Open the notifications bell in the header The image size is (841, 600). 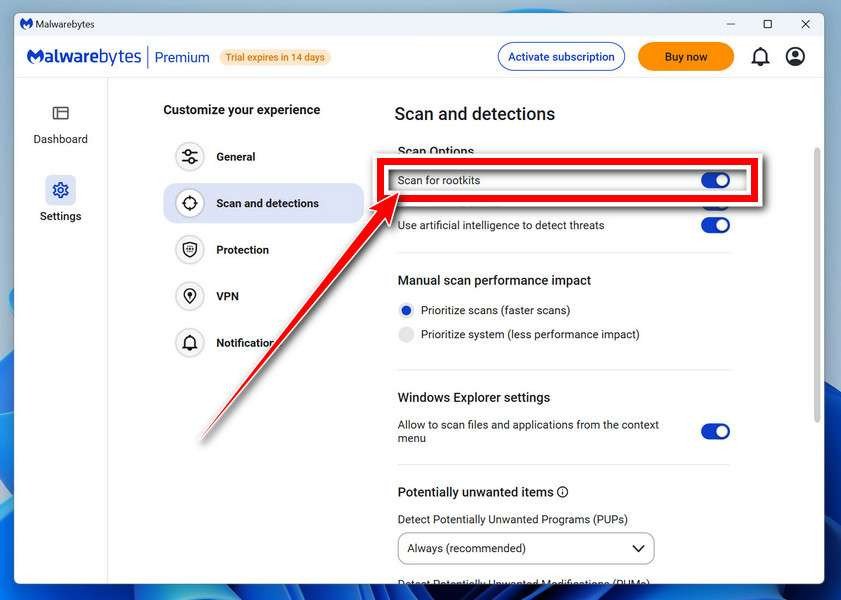pyautogui.click(x=760, y=56)
